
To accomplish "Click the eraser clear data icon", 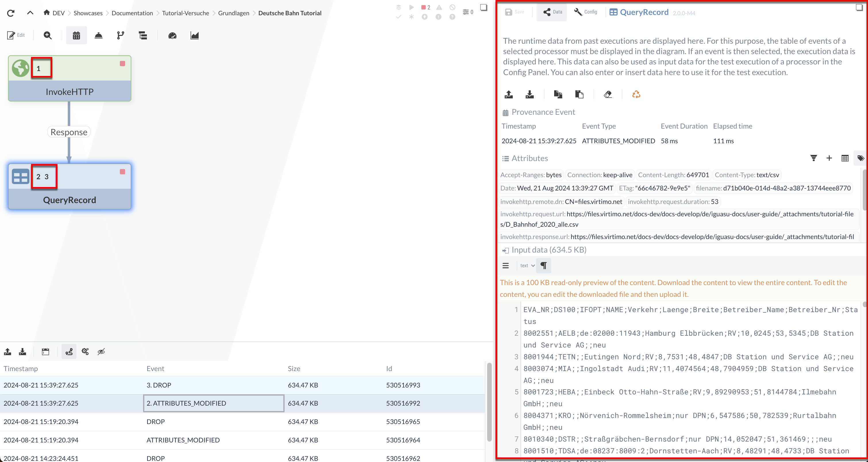I will point(608,94).
